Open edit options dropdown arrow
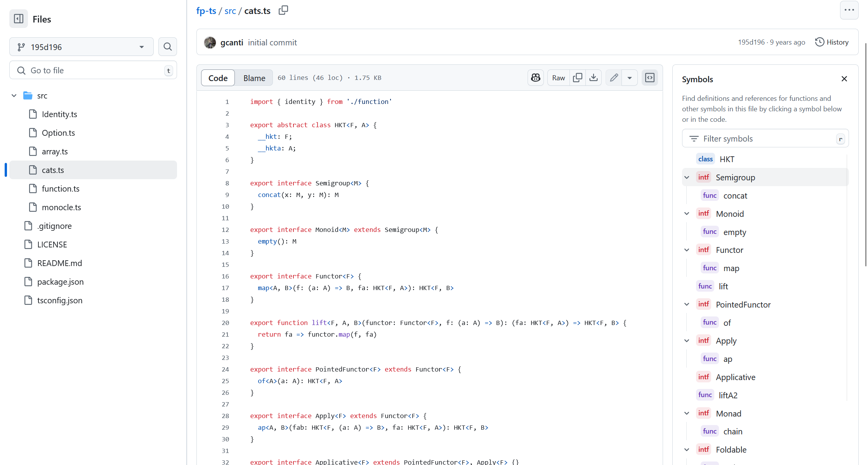Image resolution: width=868 pixels, height=465 pixels. pos(630,78)
